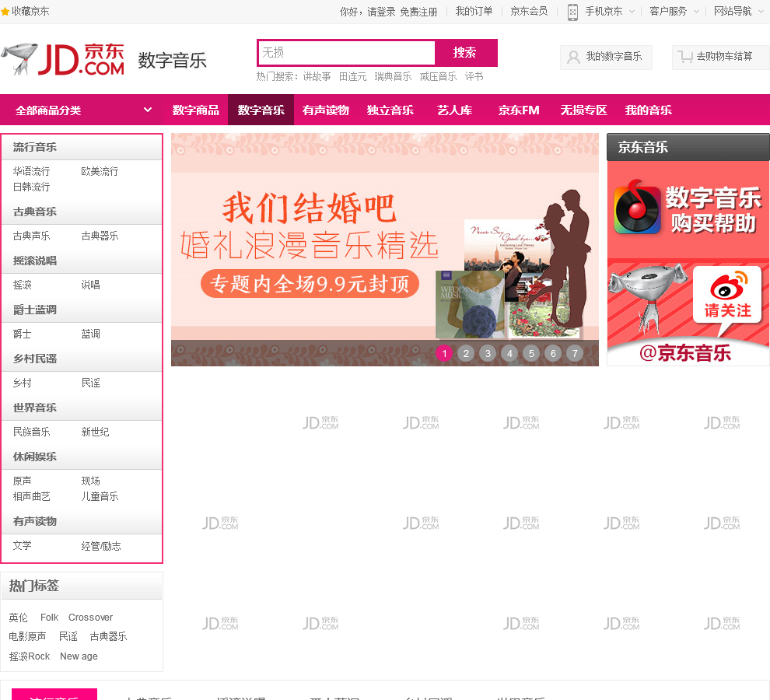Click the vinyl record music app icon

pos(637,208)
